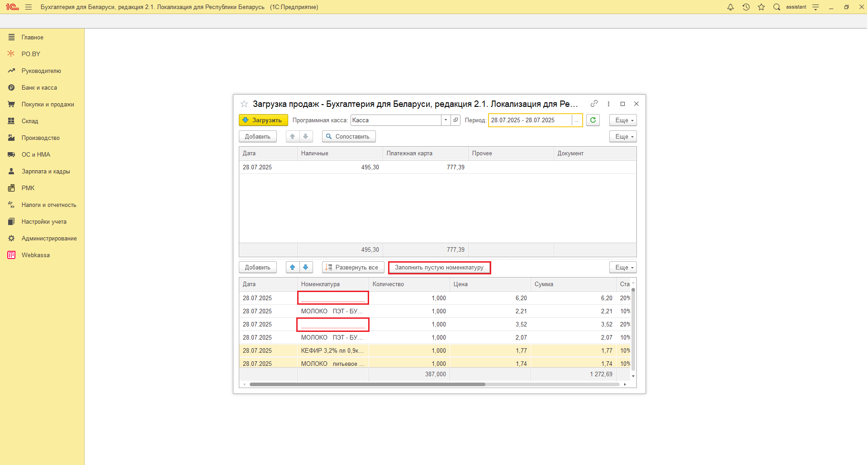This screenshot has height=465, width=868.
Task: Click the Платежная карта column header
Action: click(426, 153)
